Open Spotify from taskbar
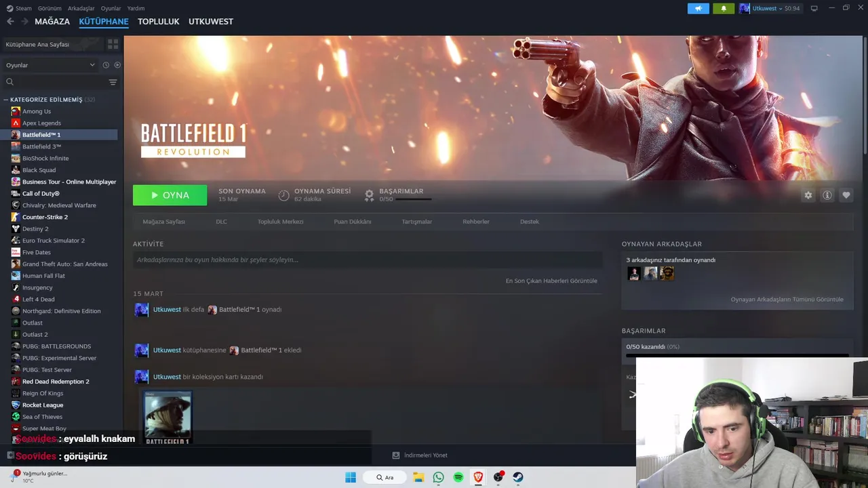The image size is (868, 488). click(x=458, y=477)
